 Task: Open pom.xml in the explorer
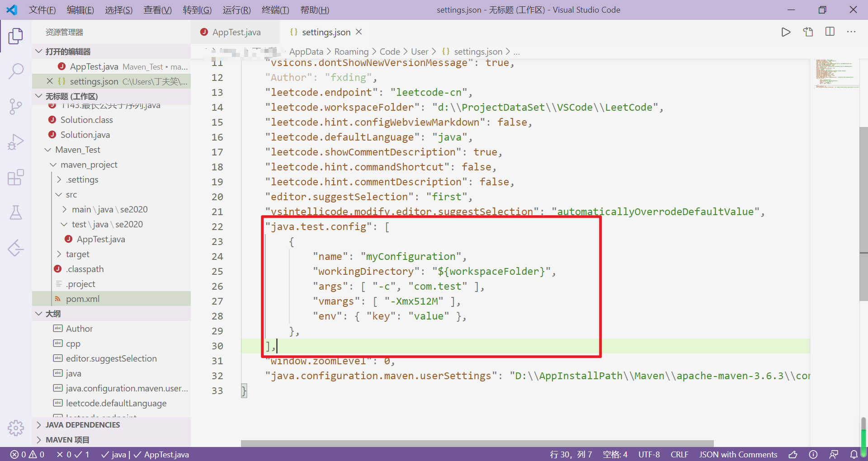(83, 299)
